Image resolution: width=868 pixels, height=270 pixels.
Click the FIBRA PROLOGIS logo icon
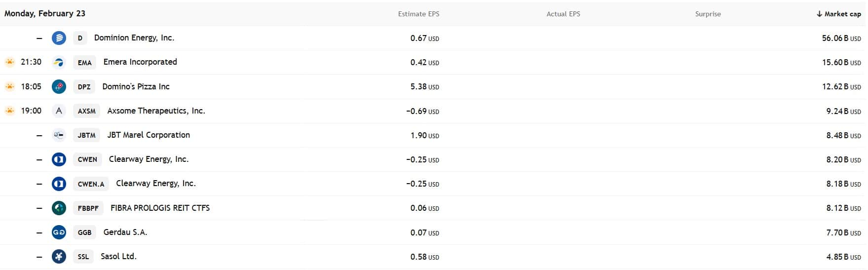pyautogui.click(x=59, y=208)
